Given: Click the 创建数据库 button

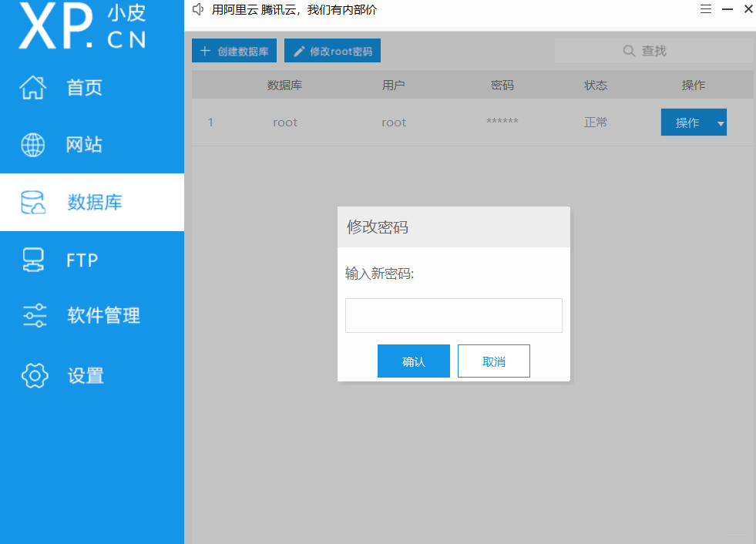Looking at the screenshot, I should click(234, 51).
